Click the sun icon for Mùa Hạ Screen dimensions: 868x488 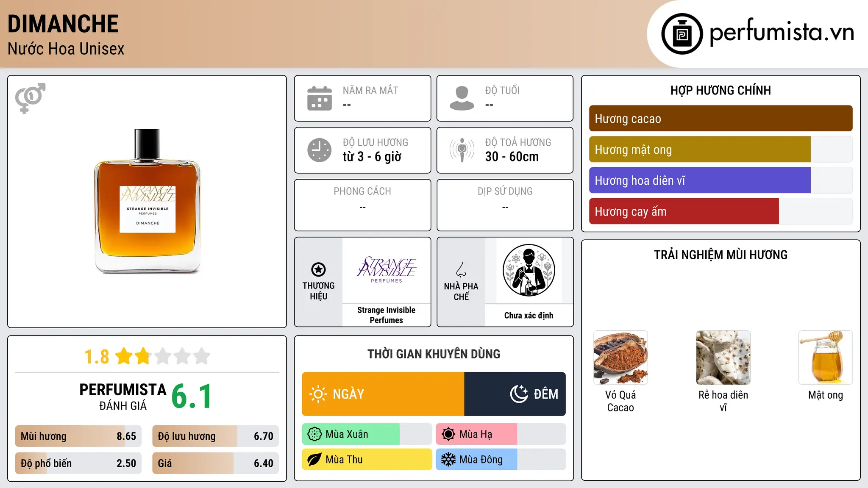(448, 434)
